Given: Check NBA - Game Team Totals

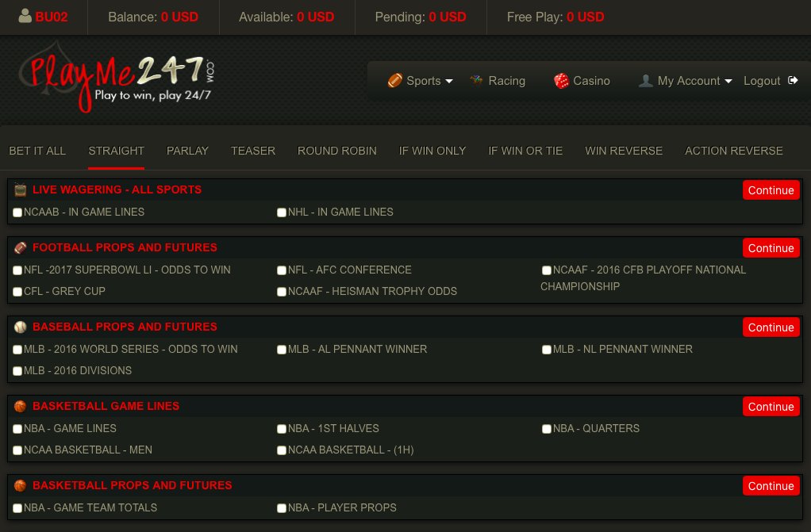Looking at the screenshot, I should tap(17, 508).
